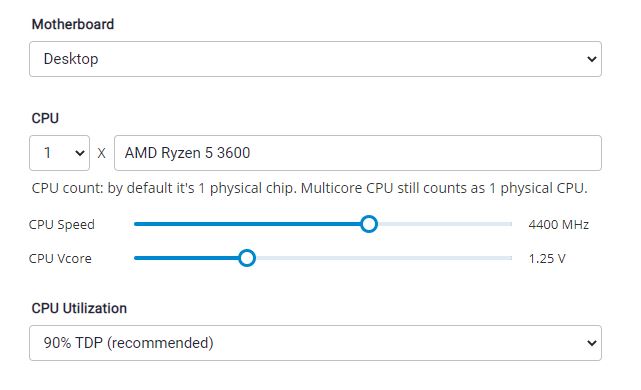Click the 4400 MHz speed value
This screenshot has width=641, height=390.
558,224
